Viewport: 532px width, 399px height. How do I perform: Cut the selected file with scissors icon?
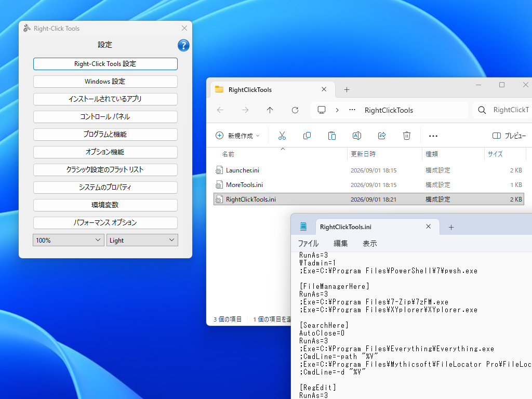tap(282, 136)
